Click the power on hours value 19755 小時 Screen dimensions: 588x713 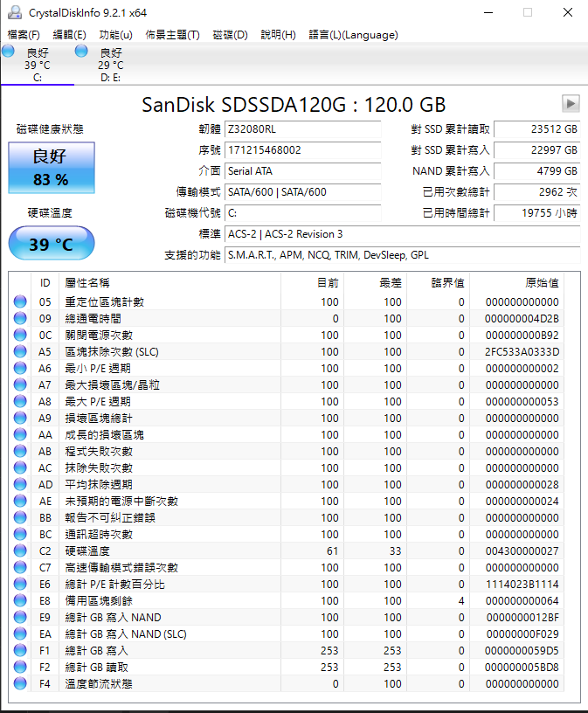(x=537, y=213)
